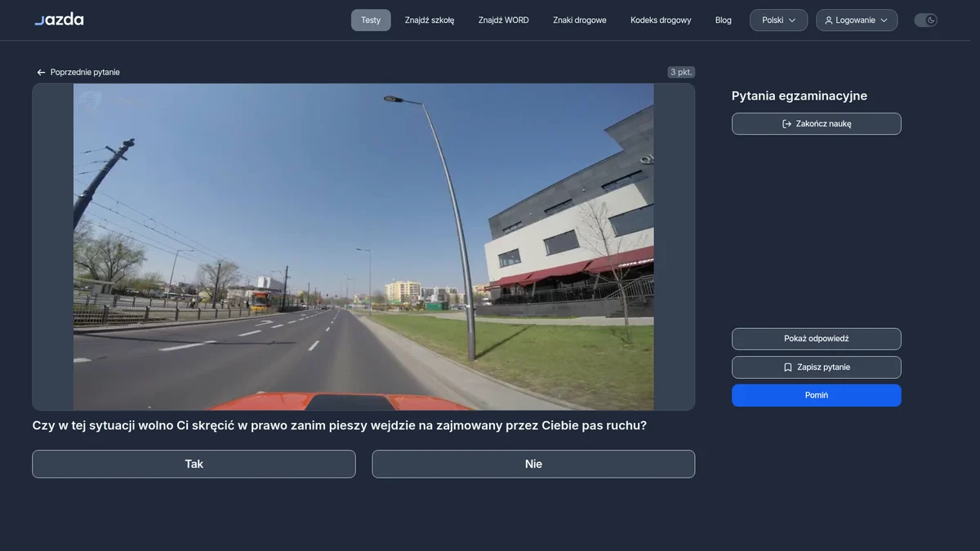Finish learning with Zakończ naukę button

pyautogui.click(x=817, y=124)
